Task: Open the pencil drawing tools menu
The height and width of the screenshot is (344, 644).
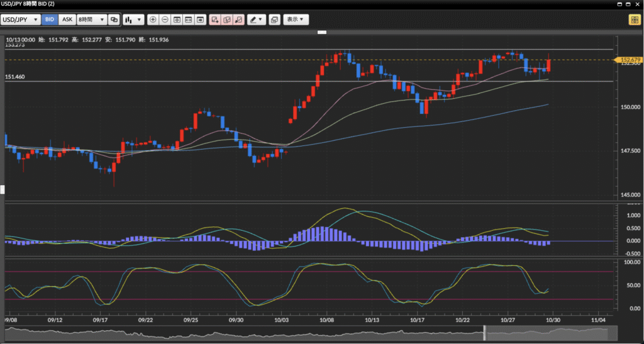Action: [x=256, y=19]
